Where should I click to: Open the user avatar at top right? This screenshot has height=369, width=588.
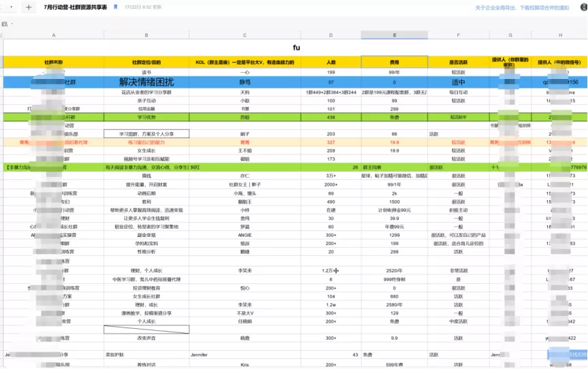[584, 7]
